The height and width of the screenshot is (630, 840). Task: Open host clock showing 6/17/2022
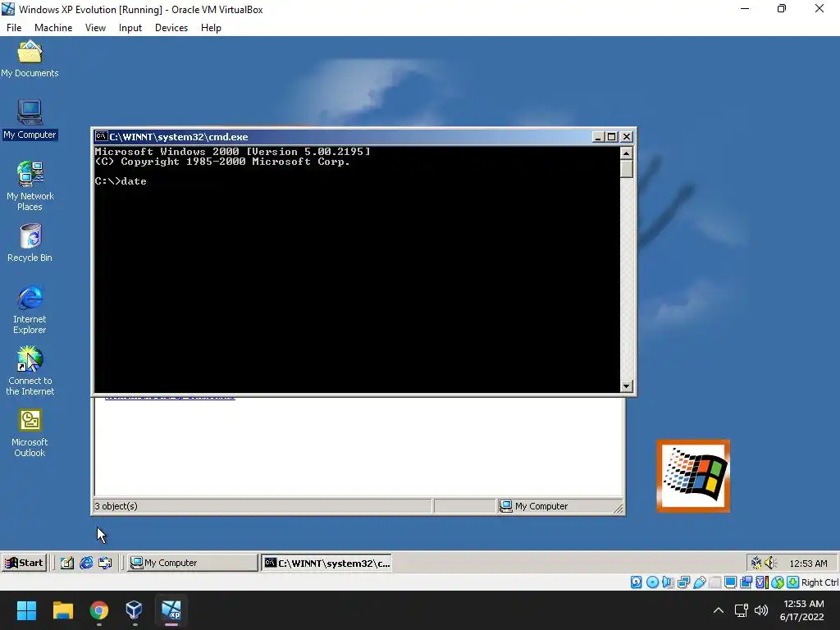[x=801, y=610]
